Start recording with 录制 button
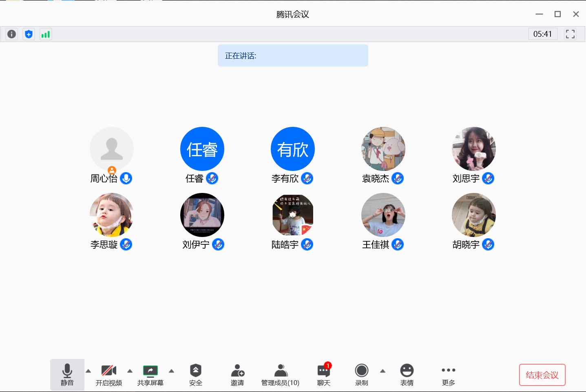586x392 pixels. pyautogui.click(x=361, y=375)
